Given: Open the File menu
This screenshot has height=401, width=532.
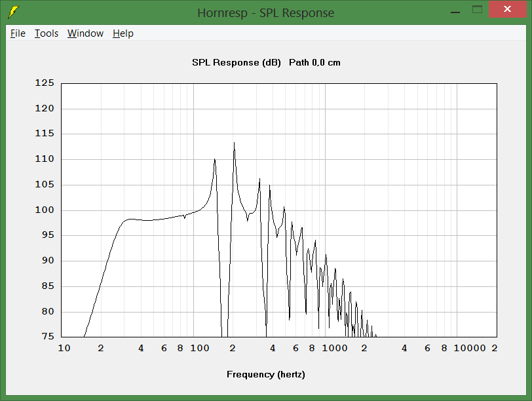Looking at the screenshot, I should [18, 33].
